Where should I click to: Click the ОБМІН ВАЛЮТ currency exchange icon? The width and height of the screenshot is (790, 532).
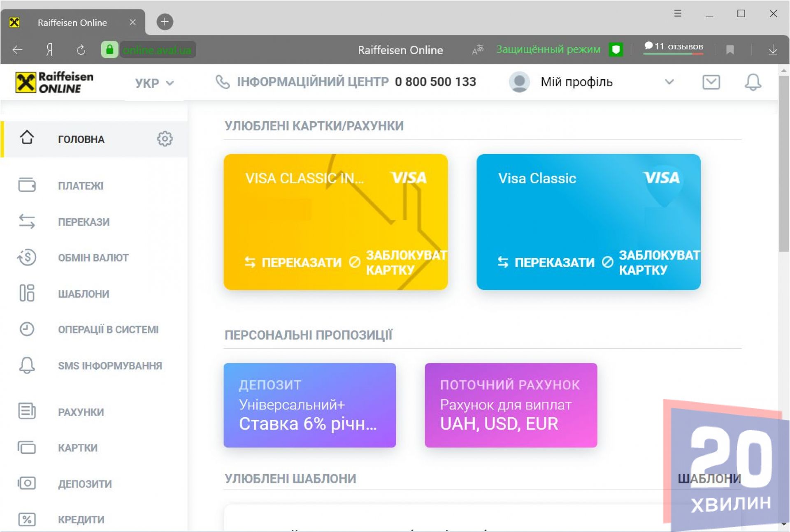click(27, 258)
